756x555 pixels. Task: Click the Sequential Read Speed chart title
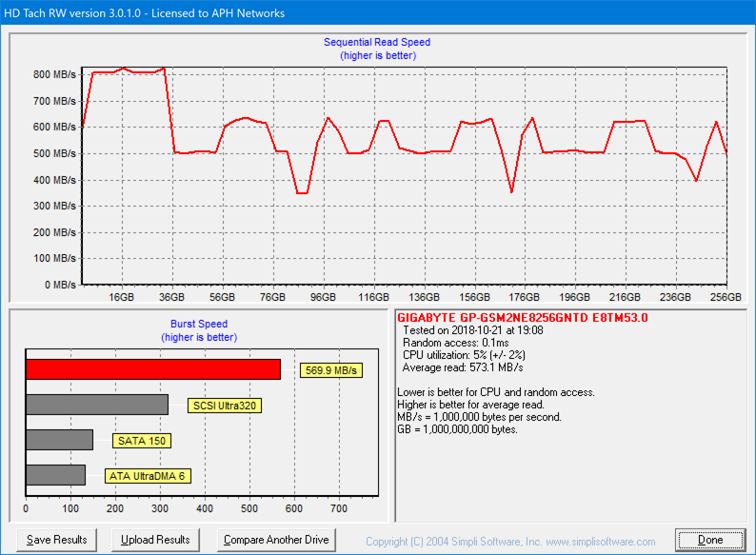(377, 42)
